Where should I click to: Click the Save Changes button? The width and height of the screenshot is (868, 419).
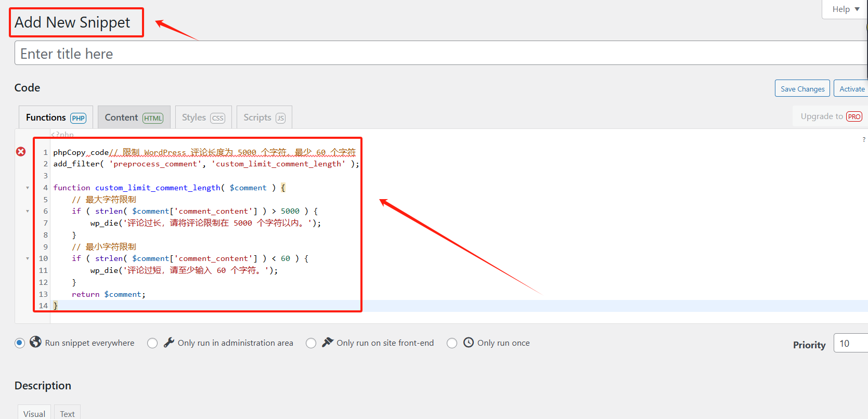pos(802,88)
